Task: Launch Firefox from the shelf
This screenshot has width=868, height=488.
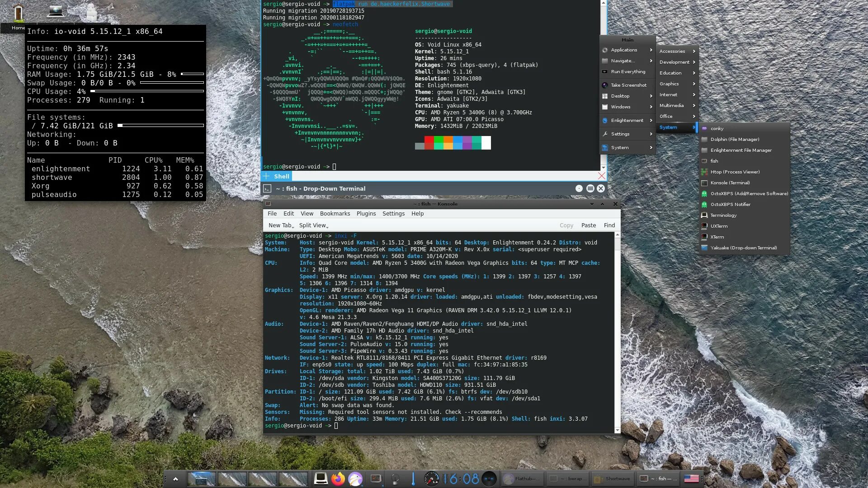Action: 338,479
